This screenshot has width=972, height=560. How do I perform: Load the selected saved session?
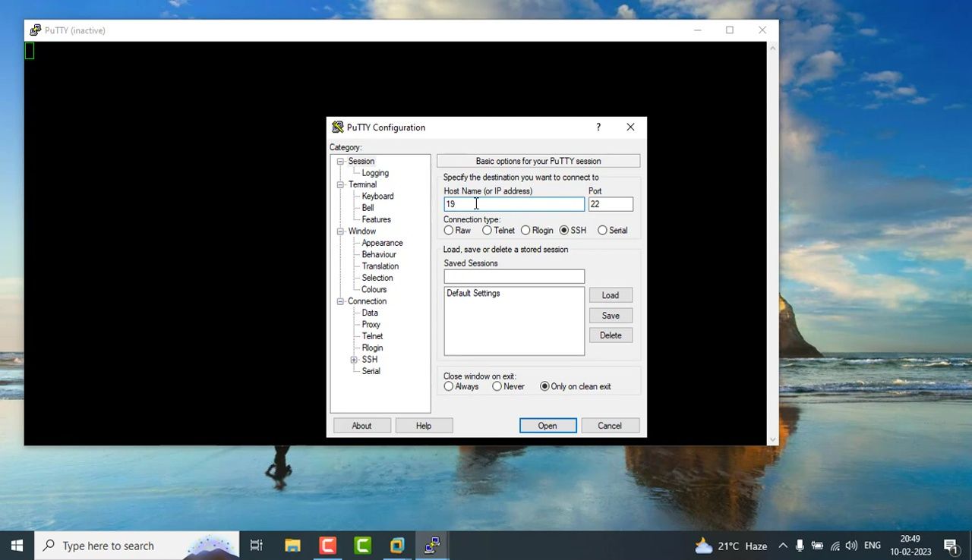[611, 295]
